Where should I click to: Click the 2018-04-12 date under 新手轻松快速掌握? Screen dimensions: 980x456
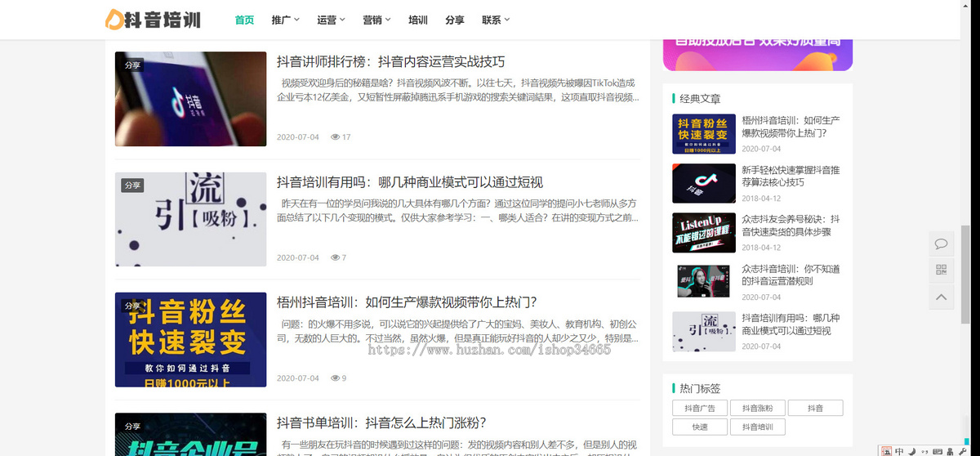click(x=761, y=199)
